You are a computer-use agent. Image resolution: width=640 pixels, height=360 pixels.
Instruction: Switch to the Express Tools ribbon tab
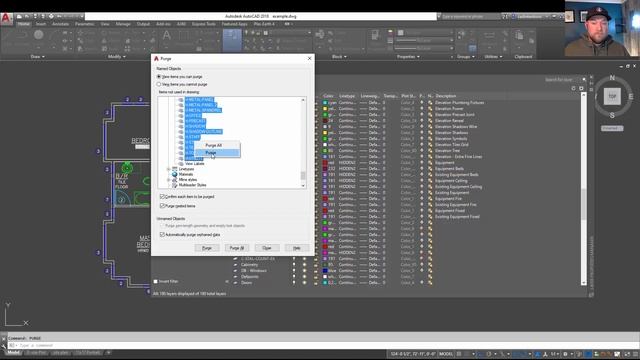click(203, 24)
